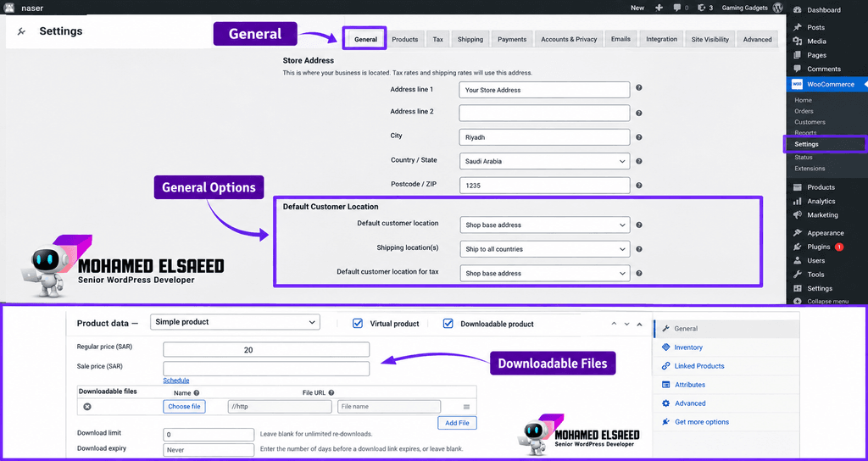
Task: Click help icon beside Address line 1
Action: click(639, 88)
